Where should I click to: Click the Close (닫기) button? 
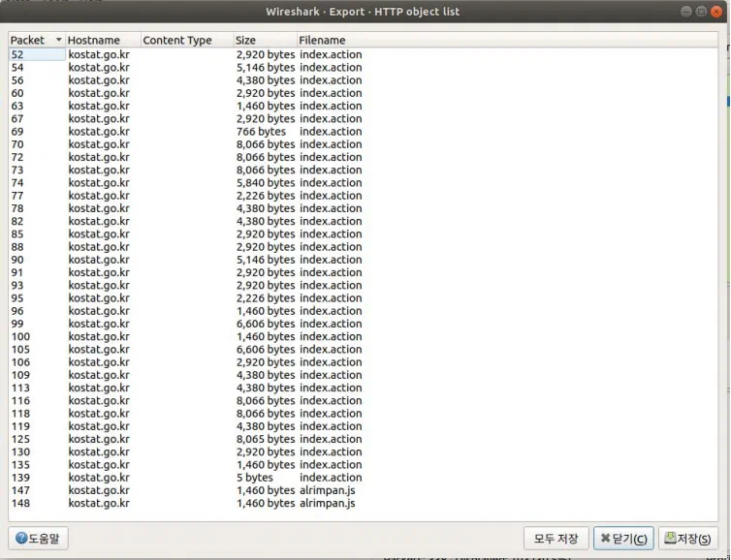click(623, 538)
